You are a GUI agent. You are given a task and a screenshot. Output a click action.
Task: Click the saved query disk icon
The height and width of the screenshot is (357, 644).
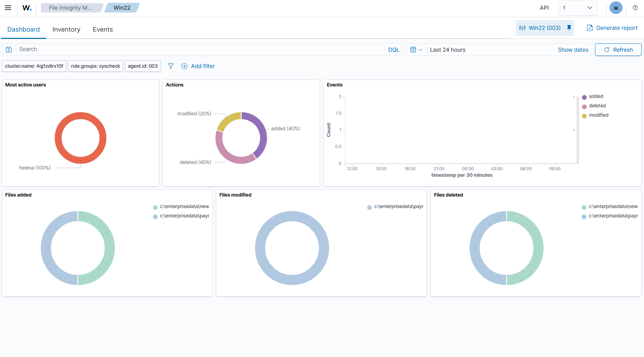coord(9,50)
